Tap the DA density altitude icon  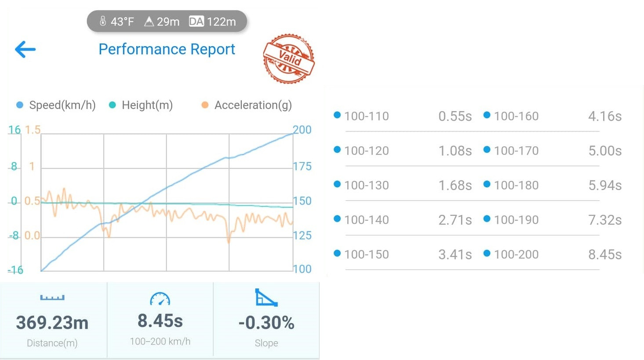196,21
